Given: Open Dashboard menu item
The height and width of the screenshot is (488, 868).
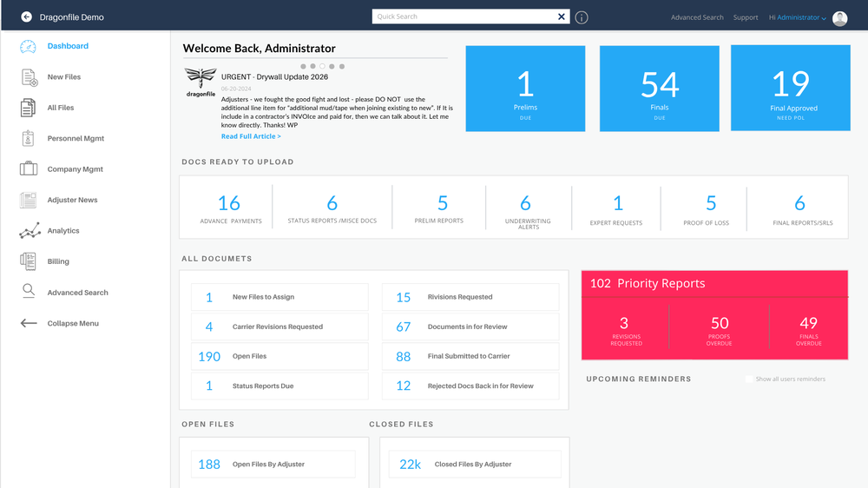Looking at the screenshot, I should click(x=68, y=46).
